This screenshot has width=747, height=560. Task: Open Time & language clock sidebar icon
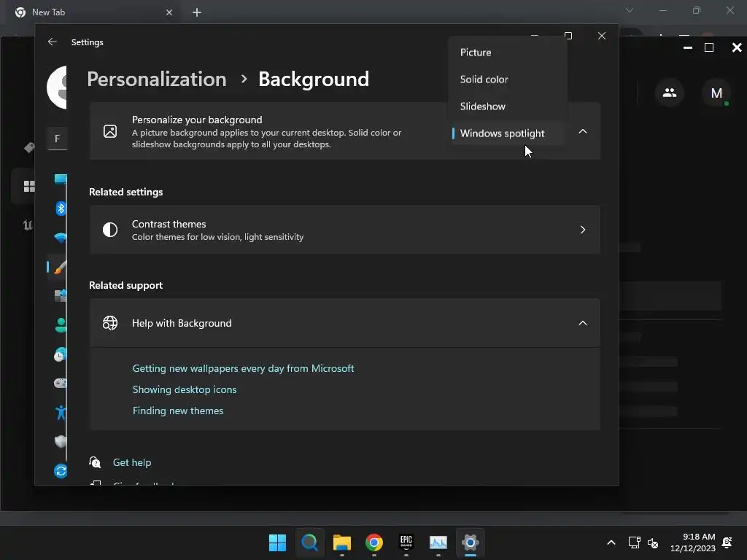(x=61, y=354)
